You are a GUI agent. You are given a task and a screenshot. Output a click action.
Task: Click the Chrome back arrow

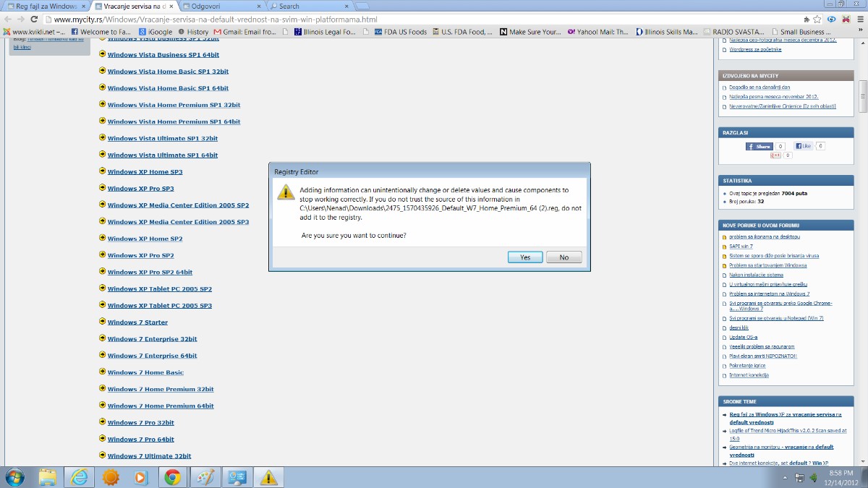click(x=7, y=19)
